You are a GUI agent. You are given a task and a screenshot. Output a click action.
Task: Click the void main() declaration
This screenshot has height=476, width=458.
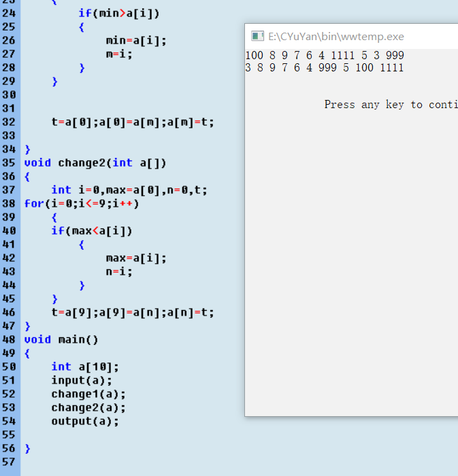tap(61, 340)
